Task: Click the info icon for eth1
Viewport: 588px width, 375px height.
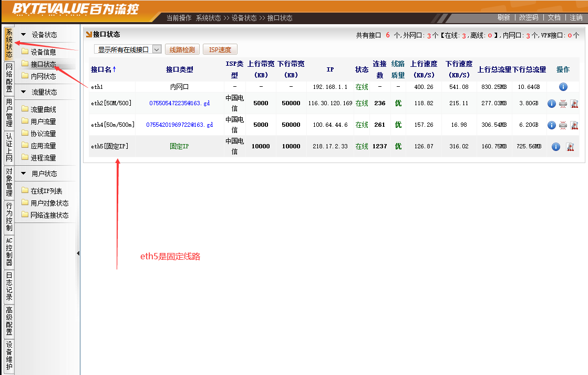Action: click(563, 87)
